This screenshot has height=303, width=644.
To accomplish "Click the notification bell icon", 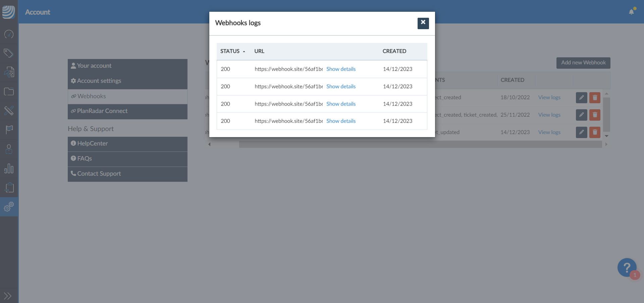I will 631,12.
